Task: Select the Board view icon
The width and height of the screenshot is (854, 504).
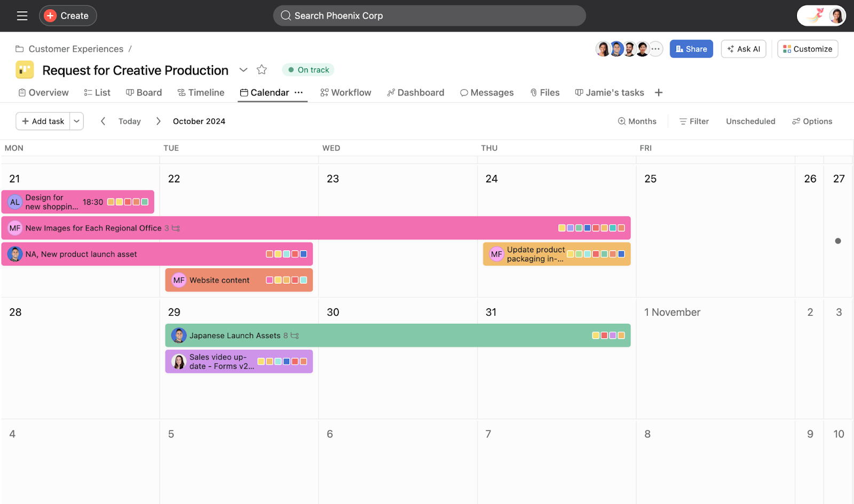Action: pos(129,92)
